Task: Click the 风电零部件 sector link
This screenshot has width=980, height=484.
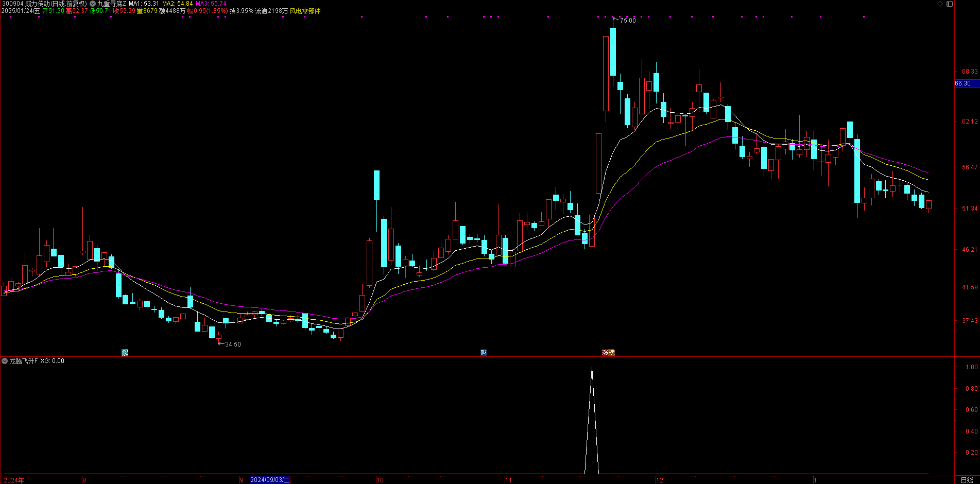Action: 305,11
